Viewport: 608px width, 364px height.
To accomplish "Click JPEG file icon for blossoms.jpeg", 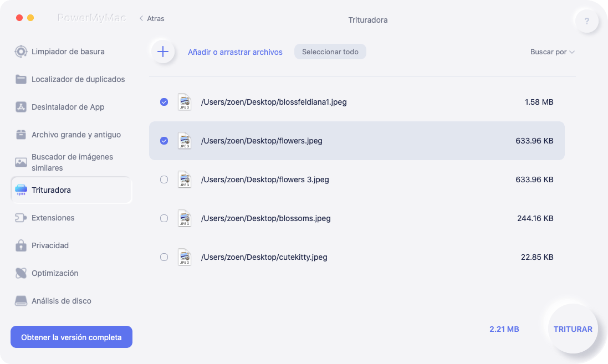I will click(x=185, y=218).
